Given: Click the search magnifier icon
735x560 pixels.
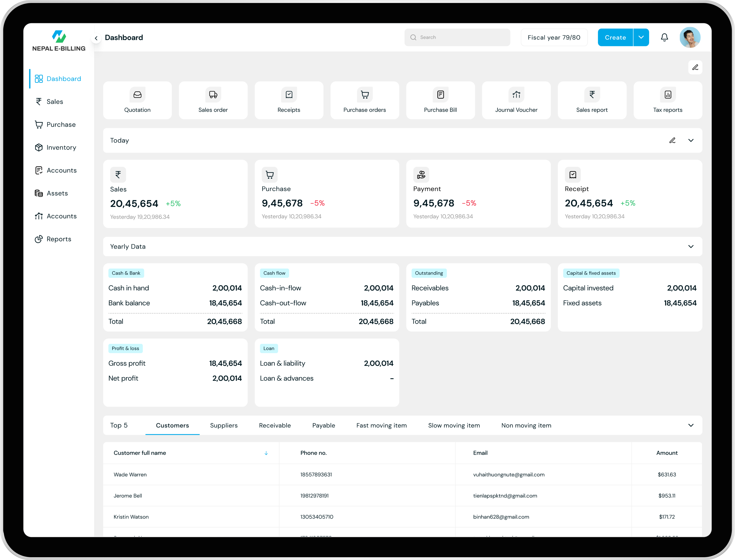Looking at the screenshot, I should coord(413,37).
